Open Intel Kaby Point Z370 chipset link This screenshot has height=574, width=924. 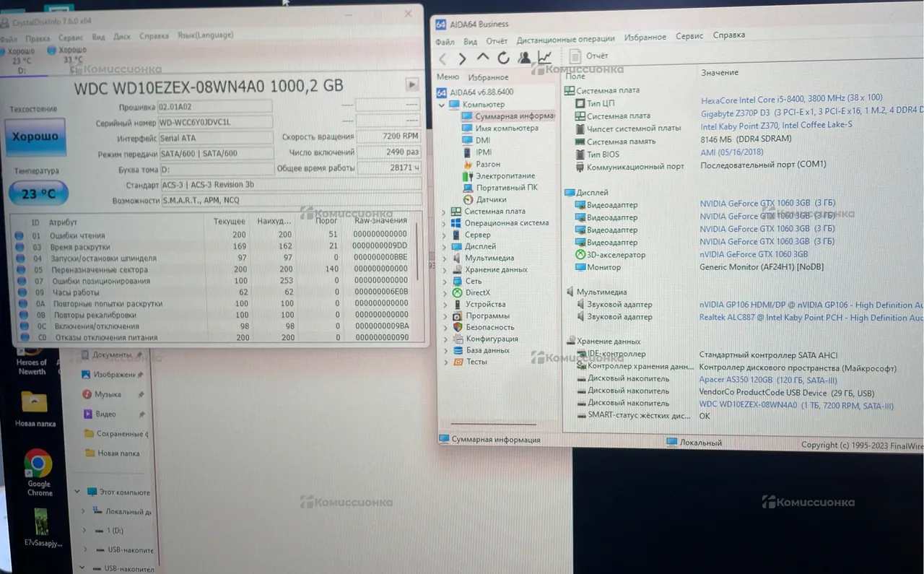[776, 126]
